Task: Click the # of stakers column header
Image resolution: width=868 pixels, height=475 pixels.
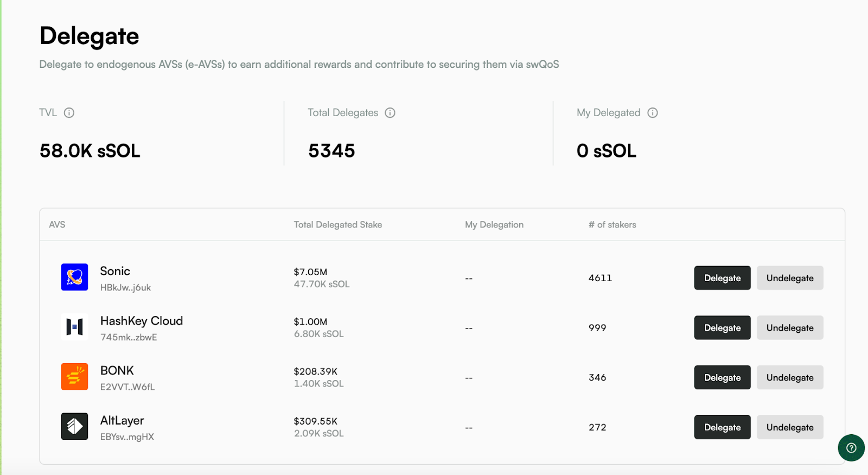Action: pyautogui.click(x=612, y=225)
